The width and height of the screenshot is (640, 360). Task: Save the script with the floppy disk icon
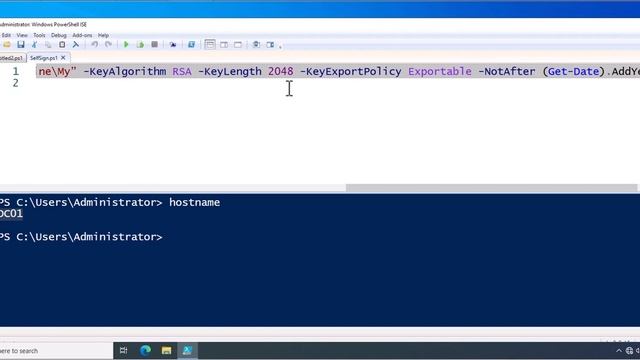point(21,44)
